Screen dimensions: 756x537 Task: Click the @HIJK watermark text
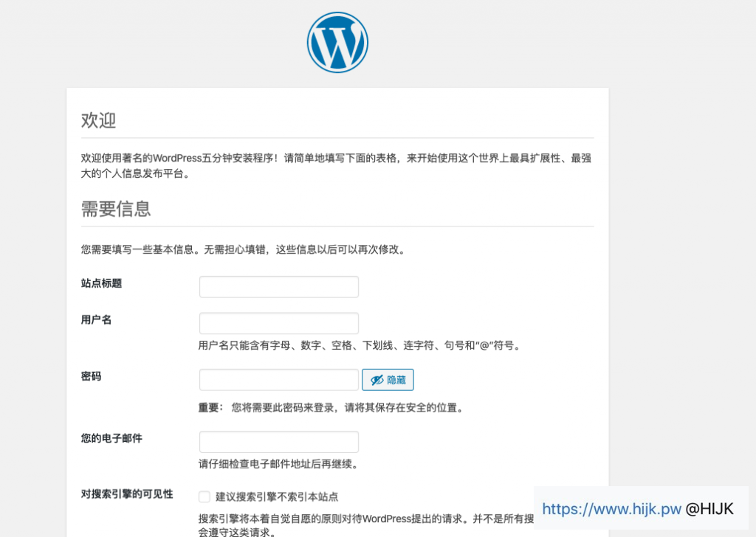(x=709, y=508)
